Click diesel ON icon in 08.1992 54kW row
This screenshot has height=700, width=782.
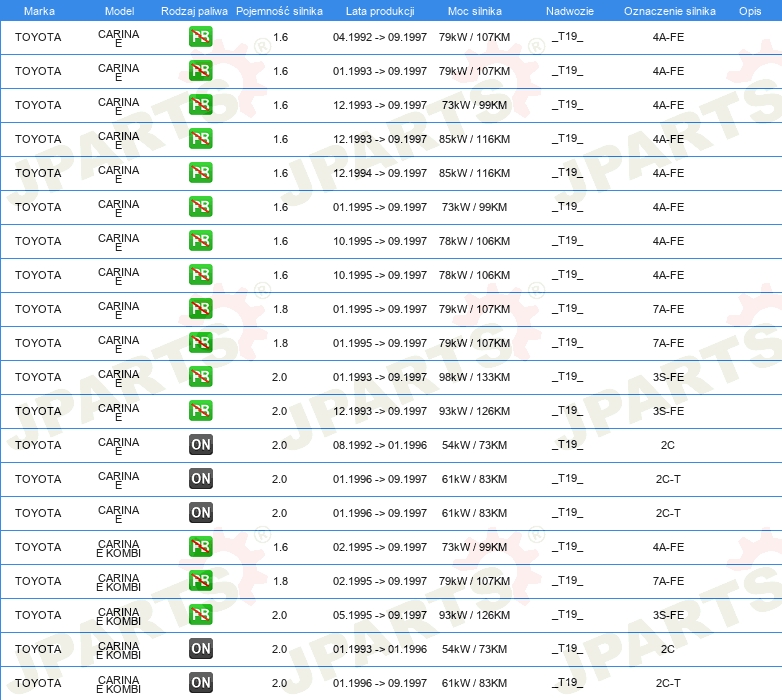200,445
